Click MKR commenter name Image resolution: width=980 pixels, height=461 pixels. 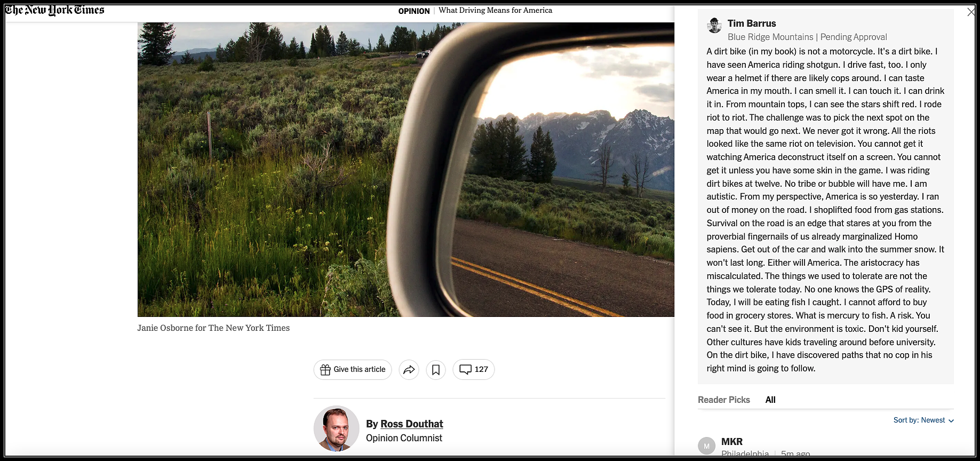tap(732, 442)
